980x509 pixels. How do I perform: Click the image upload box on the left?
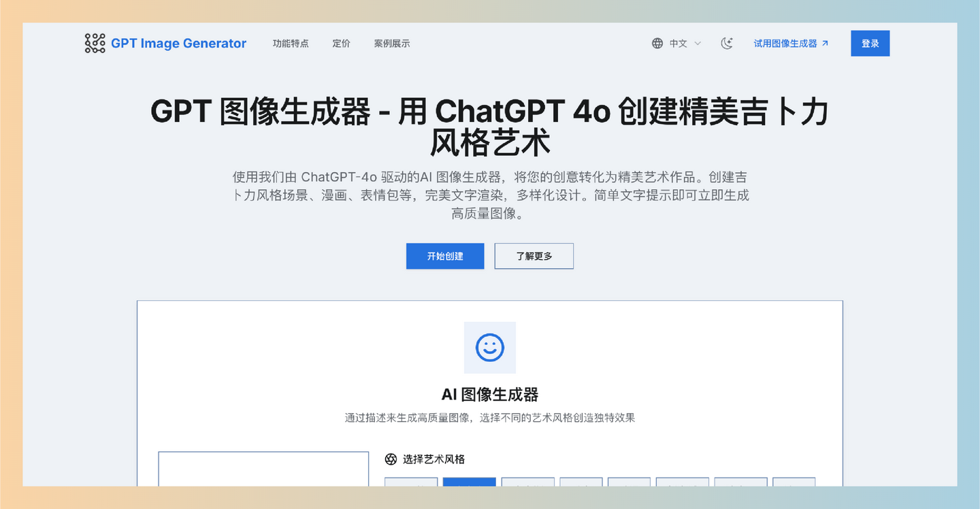click(263, 469)
